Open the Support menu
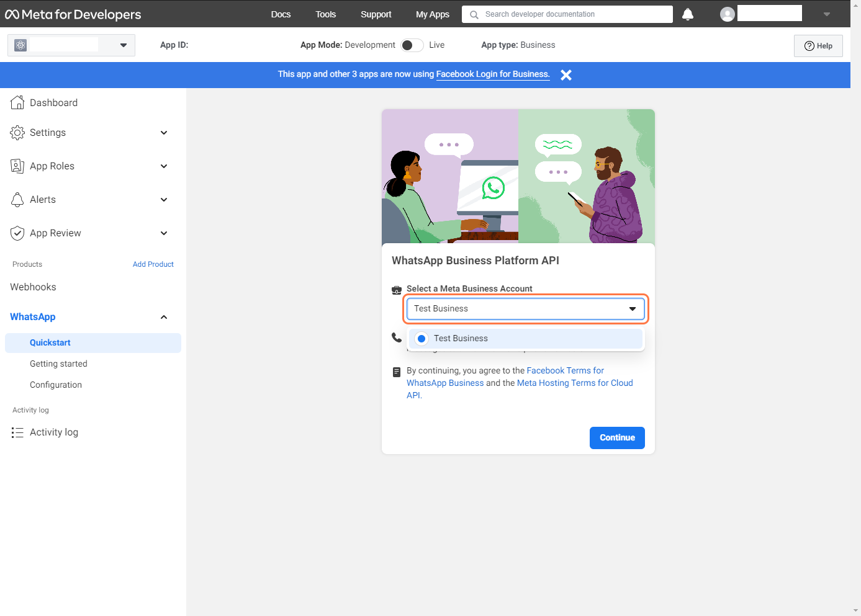This screenshot has height=616, width=861. 376,14
